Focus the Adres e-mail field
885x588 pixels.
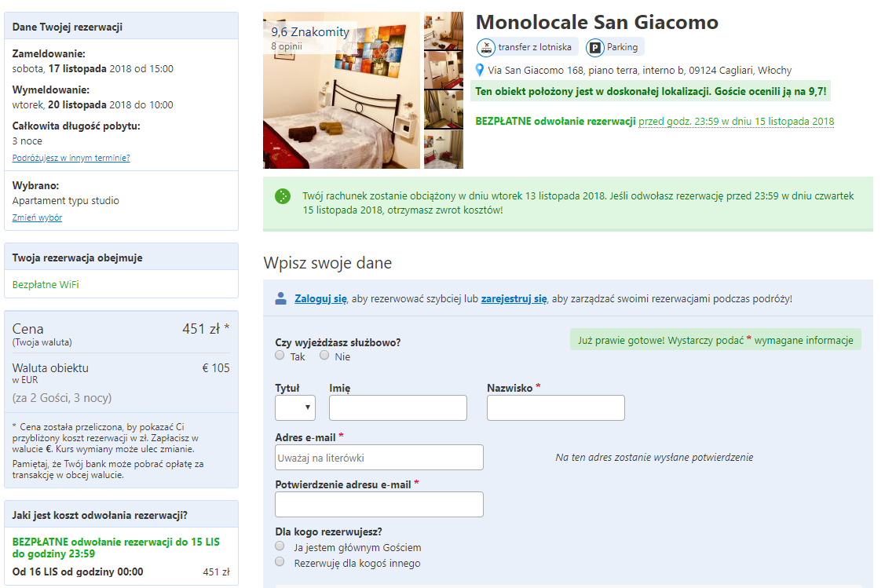pyautogui.click(x=379, y=457)
